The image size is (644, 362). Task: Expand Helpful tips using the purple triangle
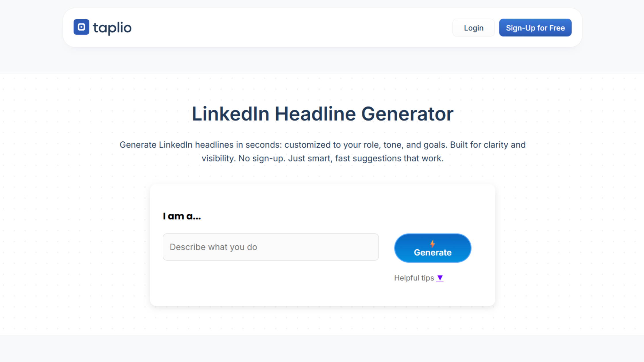tap(440, 278)
